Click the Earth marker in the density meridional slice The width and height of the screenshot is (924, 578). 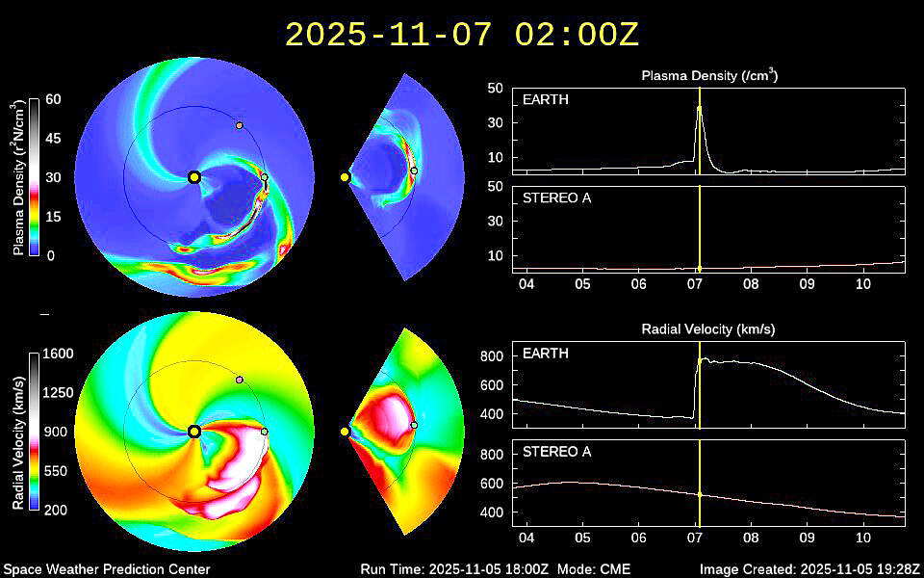pos(414,171)
